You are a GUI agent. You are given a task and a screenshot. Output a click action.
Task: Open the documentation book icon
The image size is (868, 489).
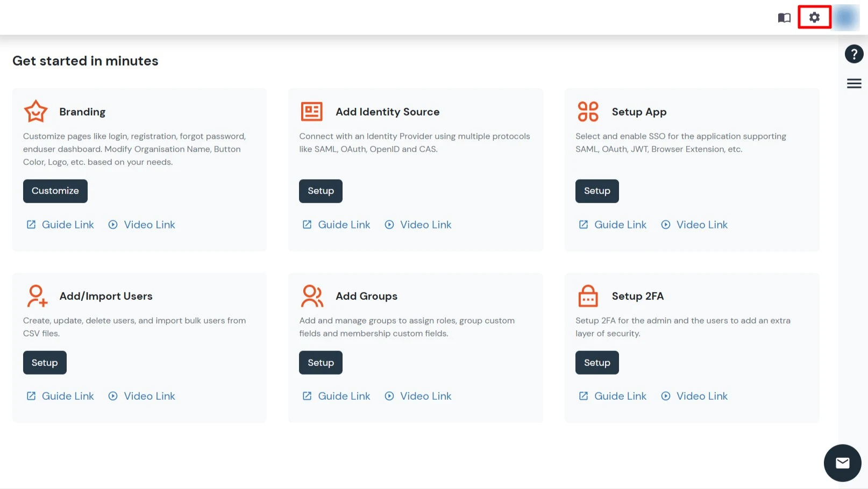click(x=784, y=17)
